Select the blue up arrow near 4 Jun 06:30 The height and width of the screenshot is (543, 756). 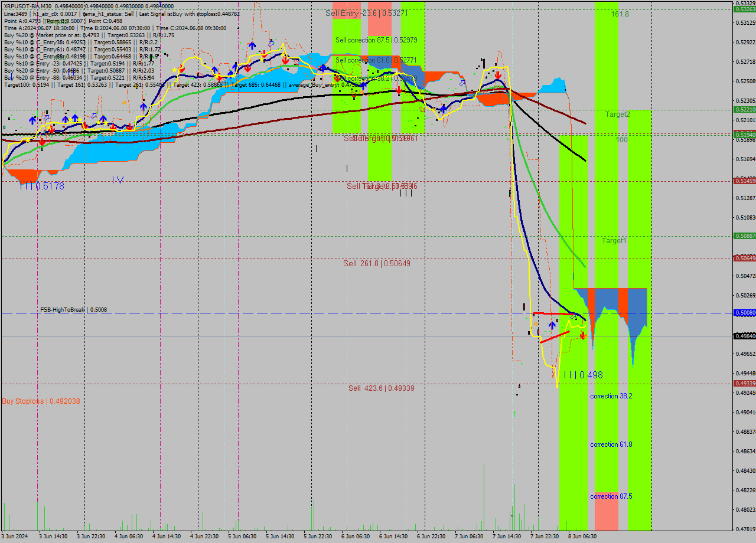(x=143, y=106)
